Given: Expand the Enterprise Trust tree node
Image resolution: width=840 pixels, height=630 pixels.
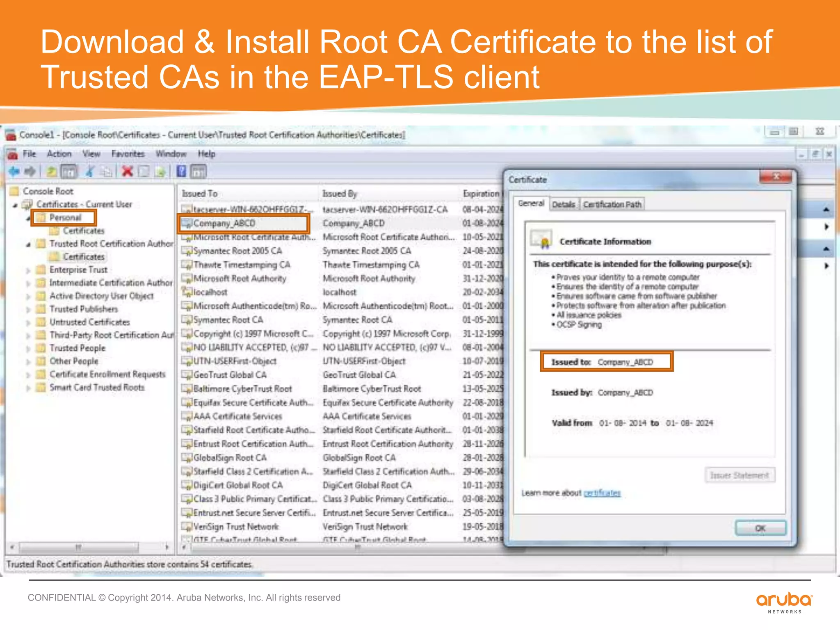Looking at the screenshot, I should (x=28, y=270).
